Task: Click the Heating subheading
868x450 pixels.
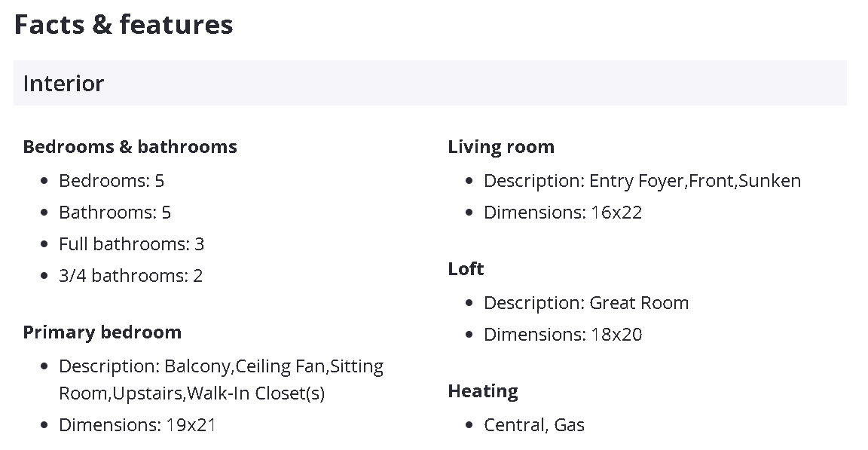Action: tap(483, 391)
